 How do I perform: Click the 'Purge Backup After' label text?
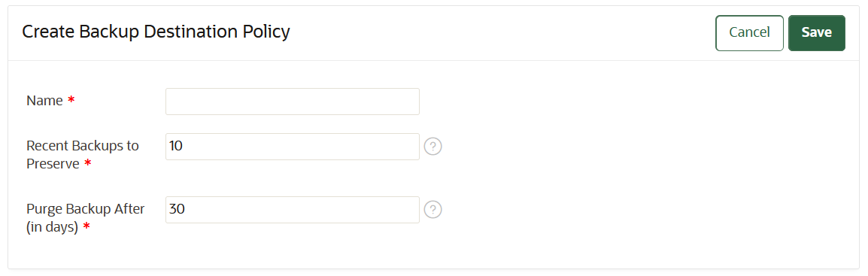pyautogui.click(x=86, y=209)
